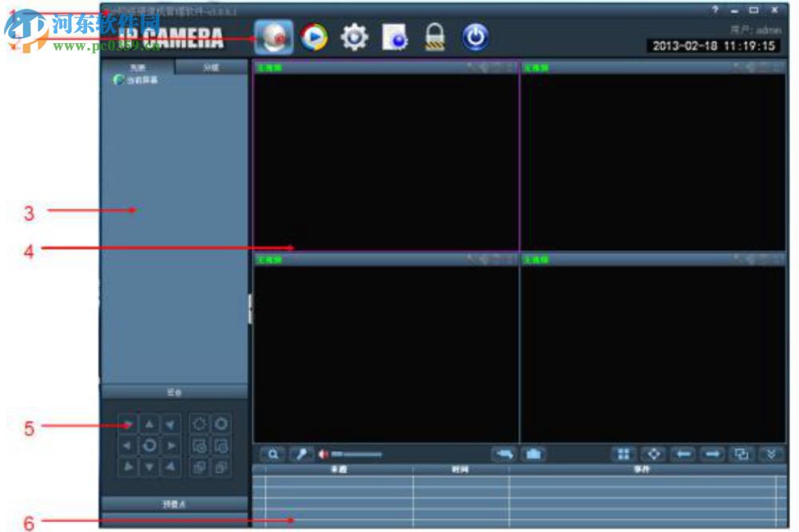The image size is (799, 532).
Task: Adjust the volume slider
Action: (x=356, y=454)
